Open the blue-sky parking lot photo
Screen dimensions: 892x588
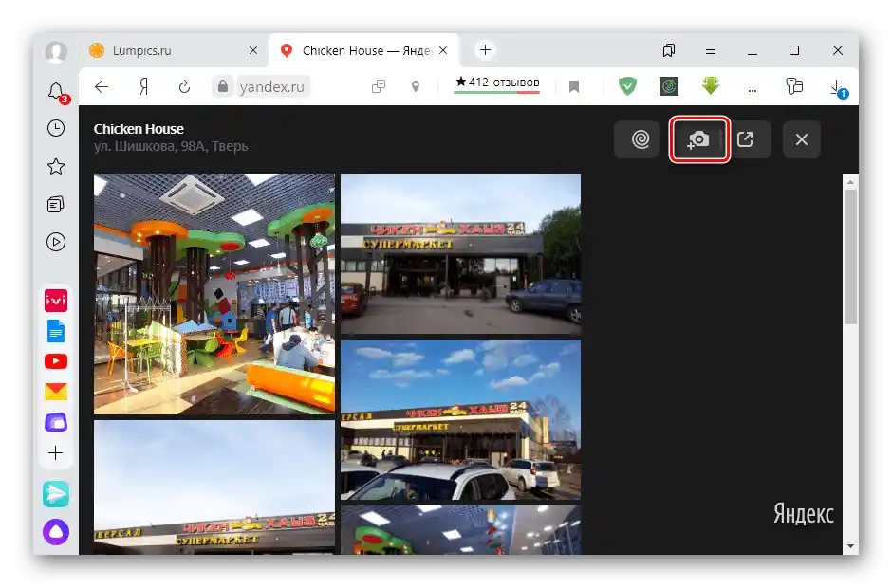[x=461, y=420]
